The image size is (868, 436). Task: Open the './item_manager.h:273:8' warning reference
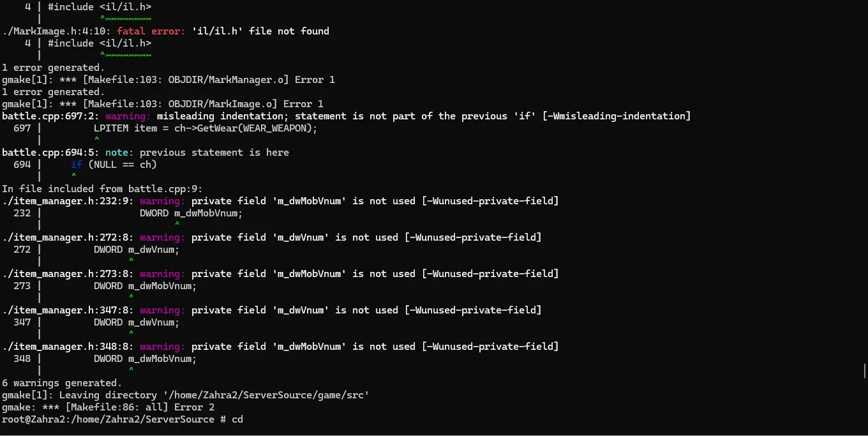[68, 274]
